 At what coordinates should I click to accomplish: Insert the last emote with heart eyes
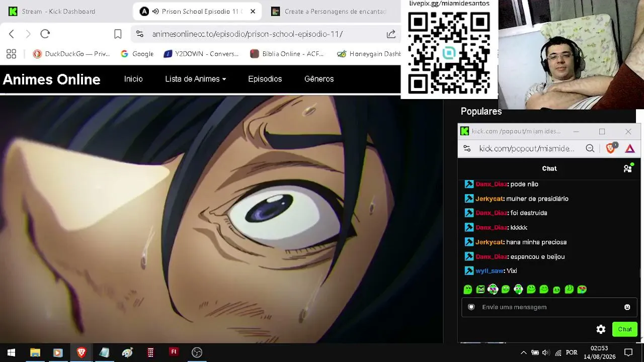pos(582,289)
